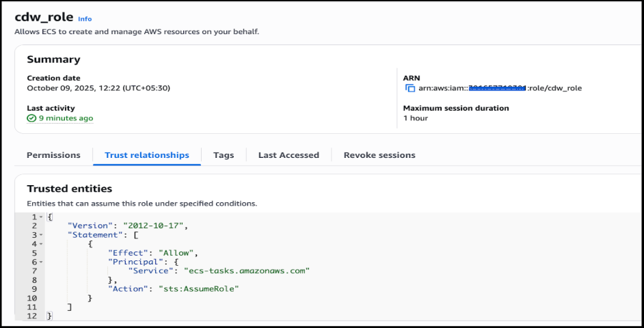
Task: Click the Effect Allow line in policy
Action: pyautogui.click(x=152, y=253)
